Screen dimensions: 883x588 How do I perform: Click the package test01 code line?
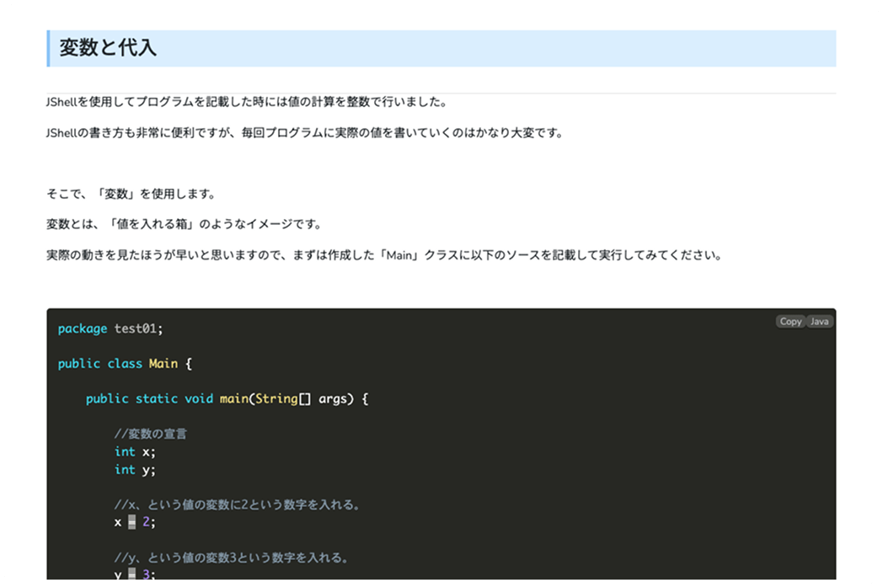pyautogui.click(x=110, y=329)
